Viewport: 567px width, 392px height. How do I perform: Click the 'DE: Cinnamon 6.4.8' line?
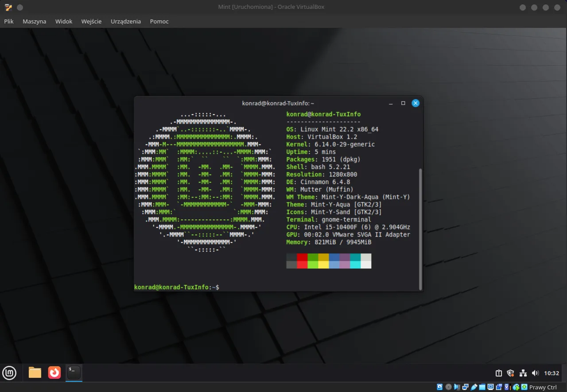[x=318, y=182]
